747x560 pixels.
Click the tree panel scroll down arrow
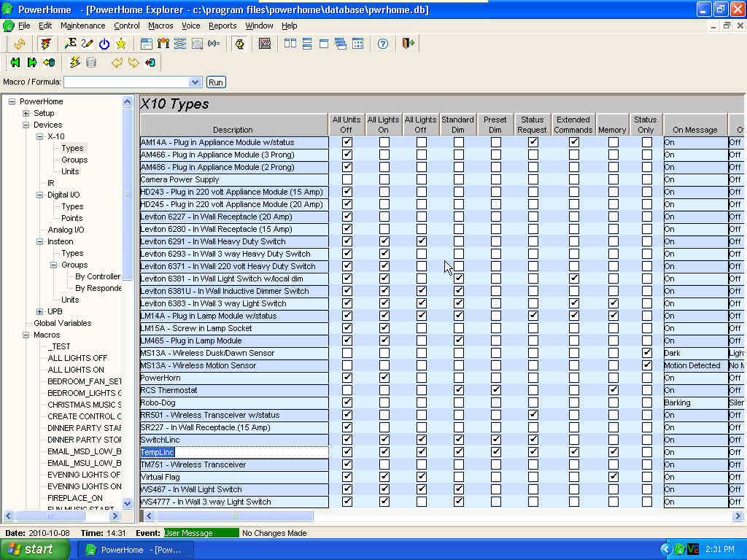[127, 503]
